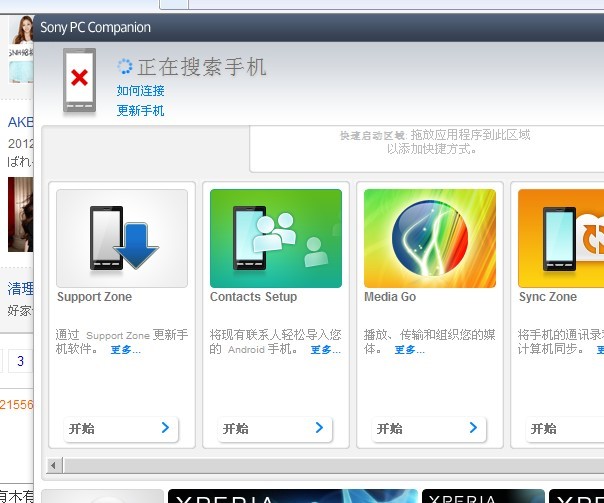Image resolution: width=604 pixels, height=503 pixels.
Task: Start Media Go with its 开始 button
Action: click(x=429, y=429)
